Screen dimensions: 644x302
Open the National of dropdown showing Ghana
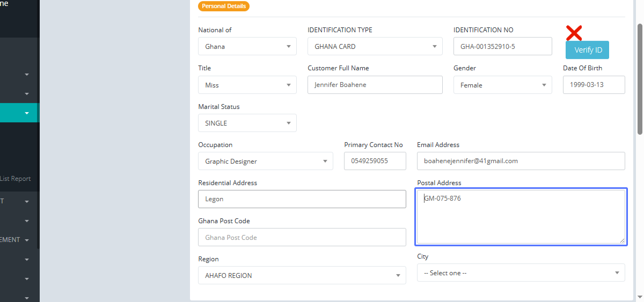point(247,47)
